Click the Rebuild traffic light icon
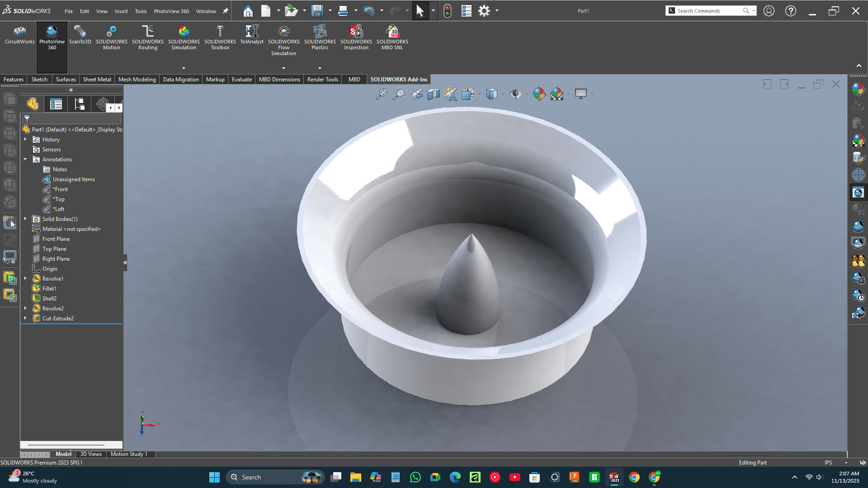868x488 pixels. 447,11
